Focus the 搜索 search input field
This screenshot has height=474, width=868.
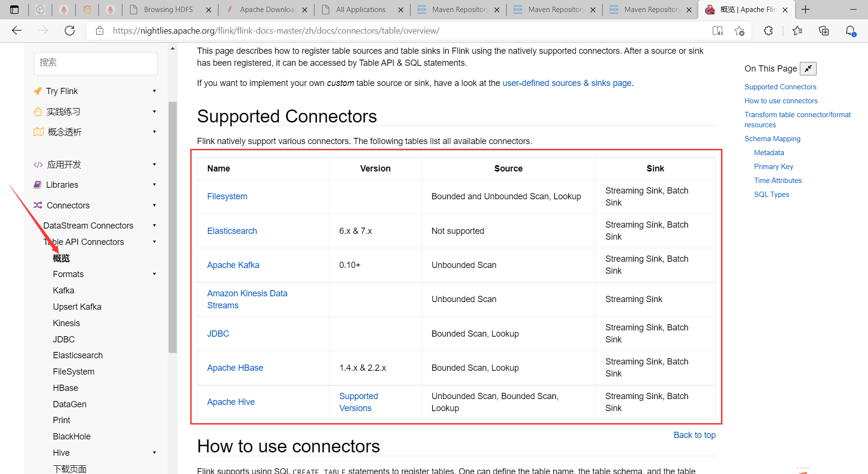pos(96,63)
